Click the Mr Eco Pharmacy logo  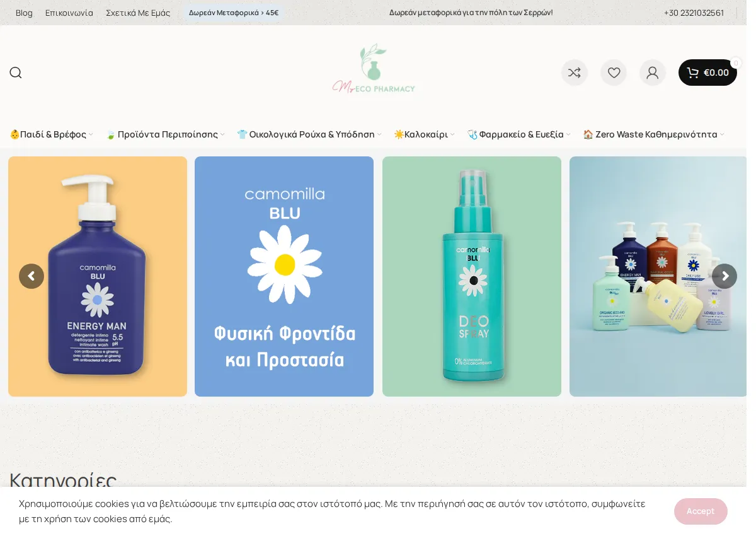(x=374, y=68)
